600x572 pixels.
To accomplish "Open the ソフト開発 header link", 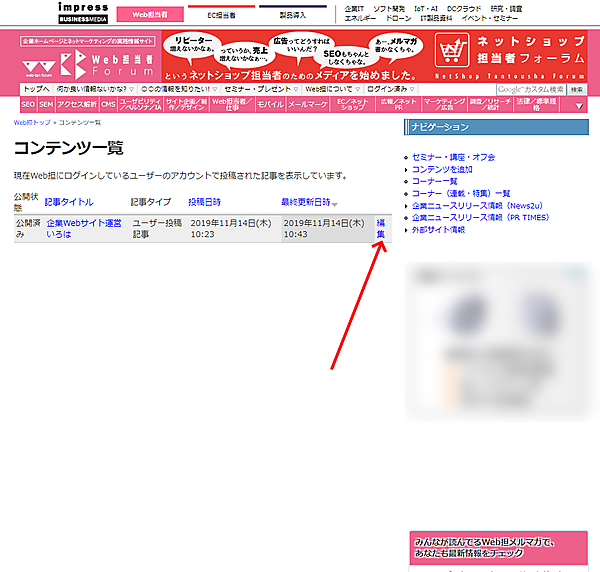I will coord(389,9).
